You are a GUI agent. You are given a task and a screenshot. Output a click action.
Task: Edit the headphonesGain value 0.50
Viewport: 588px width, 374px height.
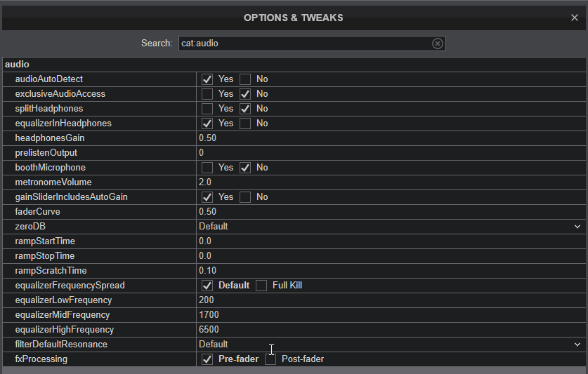pos(391,138)
